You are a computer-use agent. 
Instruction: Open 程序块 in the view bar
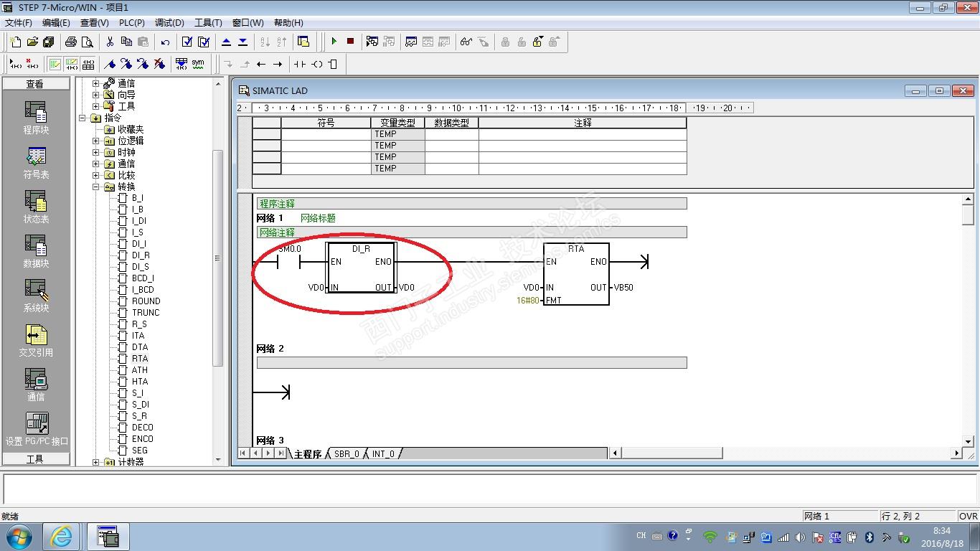point(36,118)
